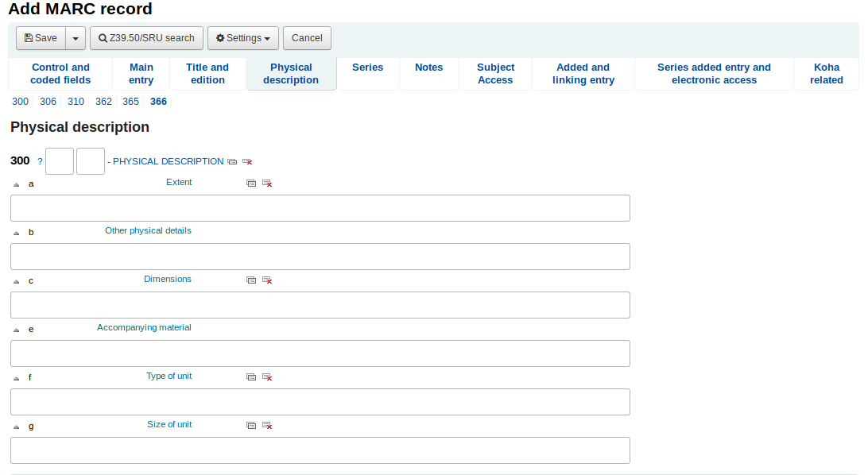The height and width of the screenshot is (475, 868).
Task: Click the delete tag icon for field 300
Action: 247,162
